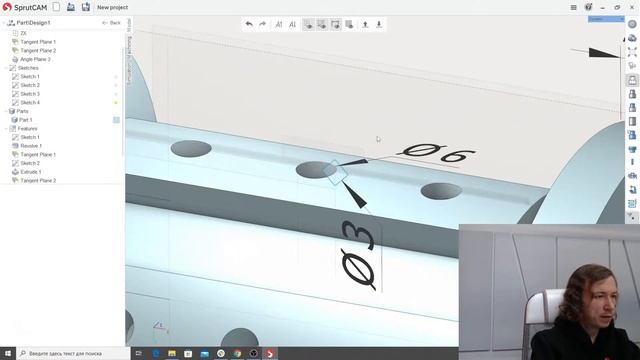Toggle the third highlighted toolbar button
The width and height of the screenshot is (640, 360).
point(336,24)
